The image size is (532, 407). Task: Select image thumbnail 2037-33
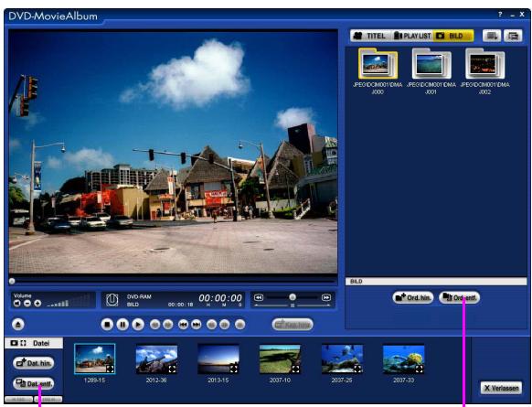click(x=404, y=359)
